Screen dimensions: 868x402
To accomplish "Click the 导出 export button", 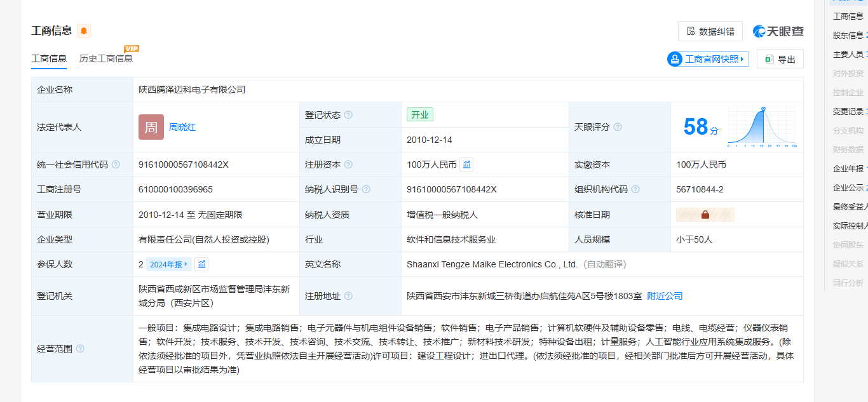I will (780, 59).
